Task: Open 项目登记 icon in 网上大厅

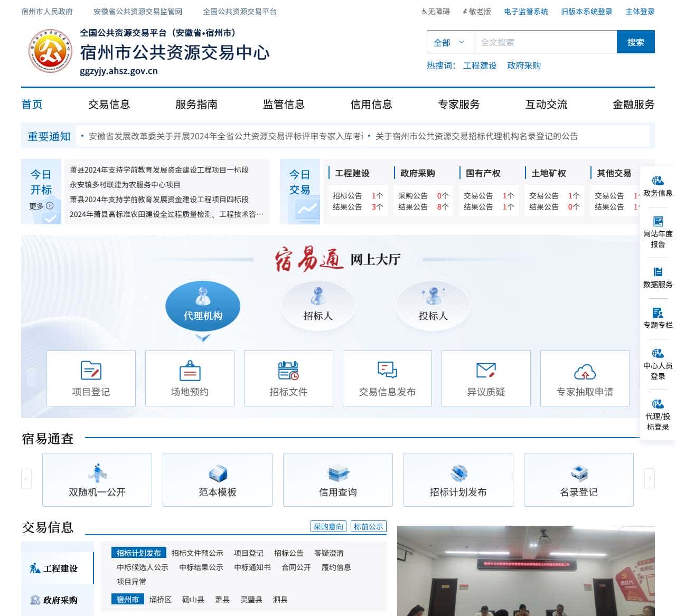Action: (x=91, y=378)
